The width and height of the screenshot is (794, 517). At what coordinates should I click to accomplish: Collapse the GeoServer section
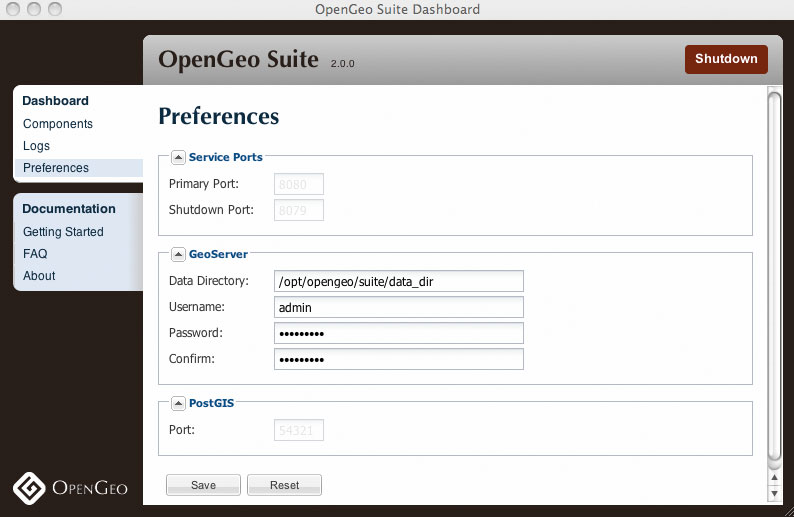178,254
